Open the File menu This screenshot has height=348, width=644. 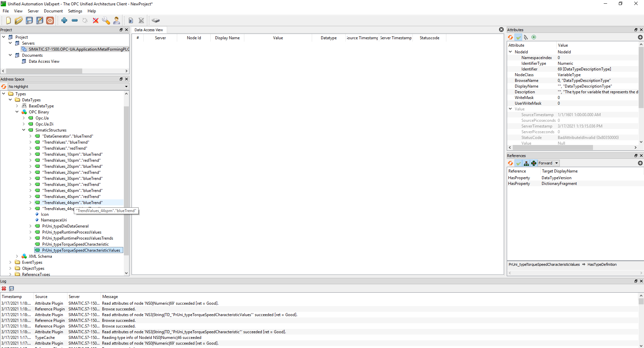[x=6, y=11]
